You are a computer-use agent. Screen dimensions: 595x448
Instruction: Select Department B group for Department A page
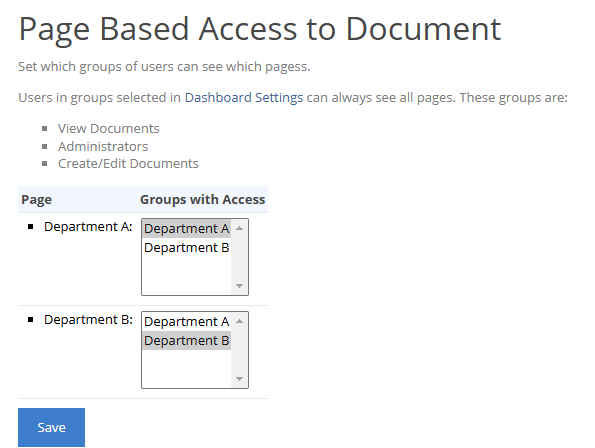186,247
